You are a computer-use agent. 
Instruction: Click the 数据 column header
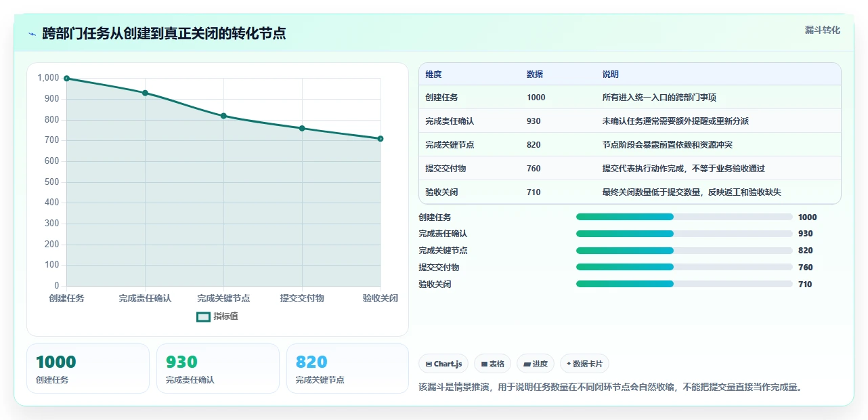pyautogui.click(x=535, y=75)
